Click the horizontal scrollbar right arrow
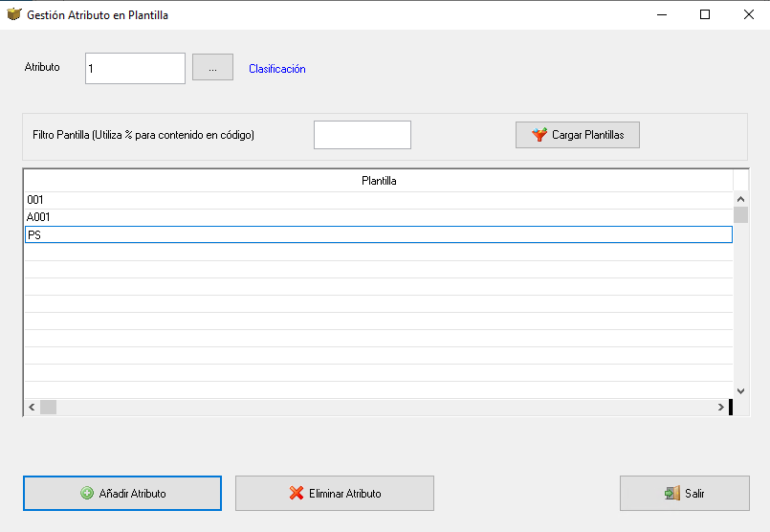770x532 pixels. [721, 408]
